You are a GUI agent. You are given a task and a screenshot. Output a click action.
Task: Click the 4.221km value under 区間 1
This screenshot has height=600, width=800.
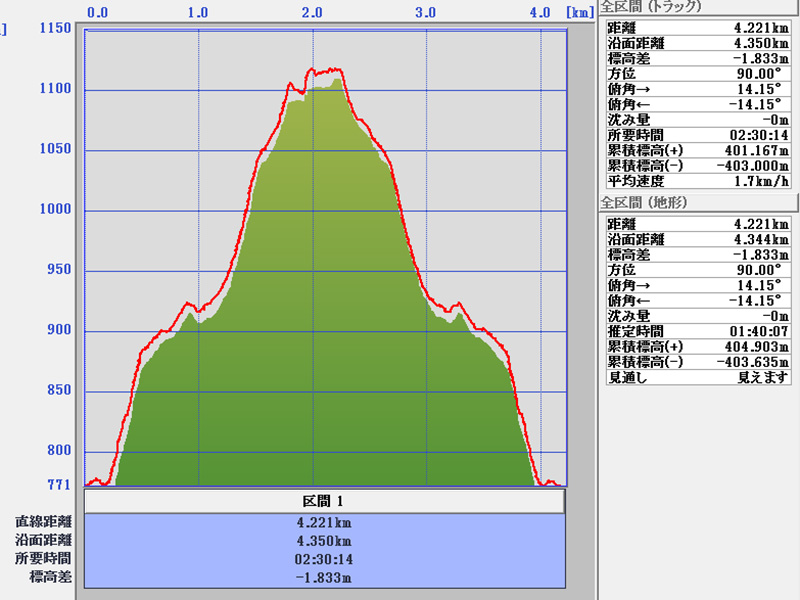[x=325, y=522]
